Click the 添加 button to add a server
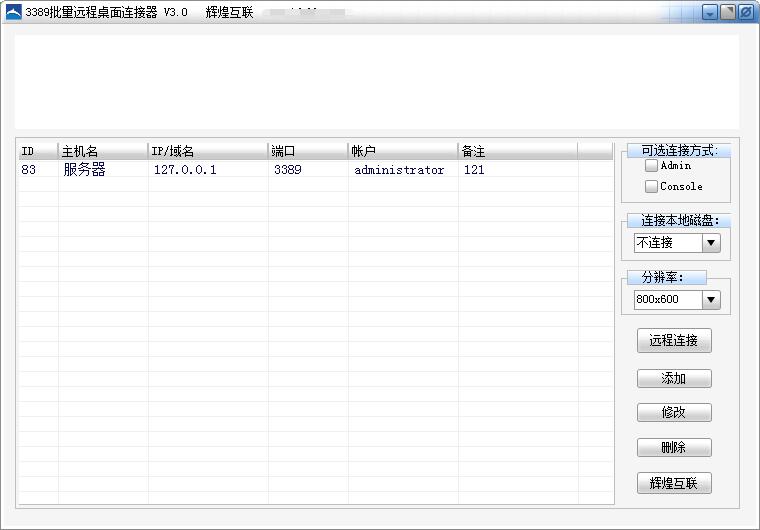Viewport: 760px width, 530px height. (674, 378)
